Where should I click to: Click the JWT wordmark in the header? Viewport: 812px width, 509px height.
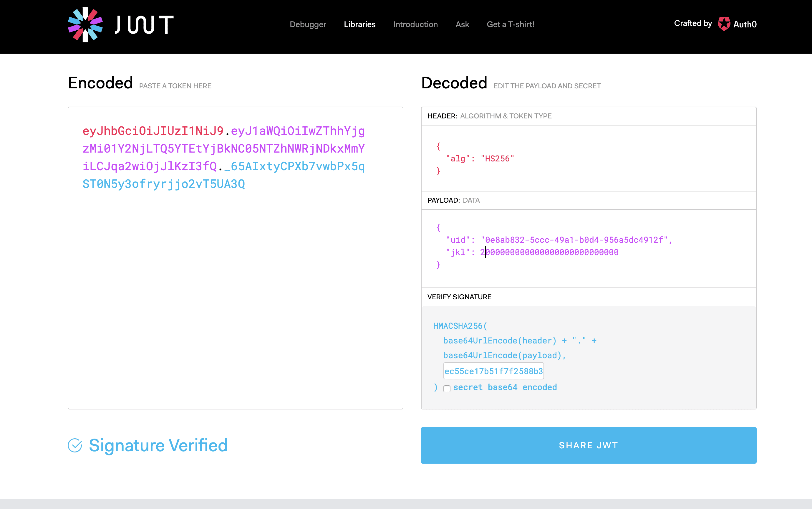click(x=144, y=24)
